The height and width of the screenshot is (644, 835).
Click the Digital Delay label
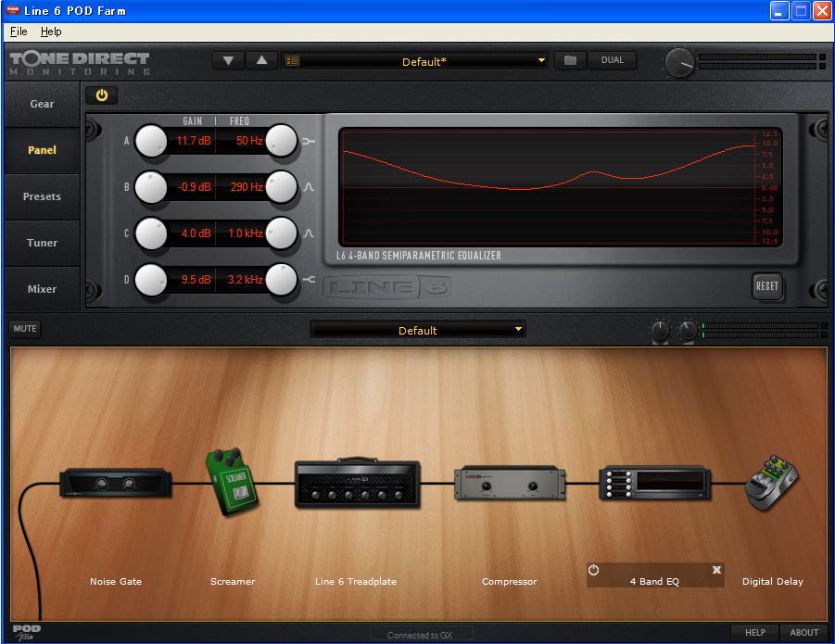click(773, 582)
